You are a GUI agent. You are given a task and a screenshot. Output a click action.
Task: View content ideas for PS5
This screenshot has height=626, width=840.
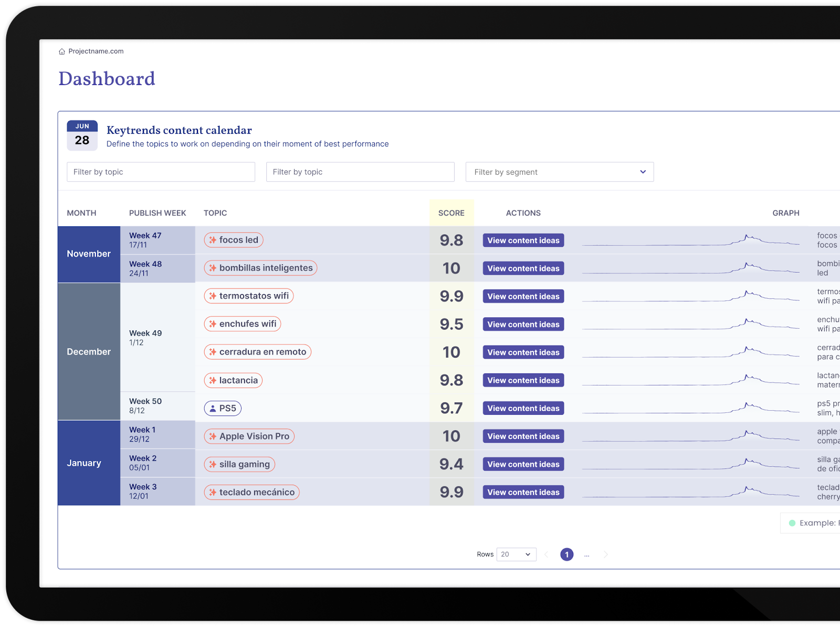tap(523, 408)
